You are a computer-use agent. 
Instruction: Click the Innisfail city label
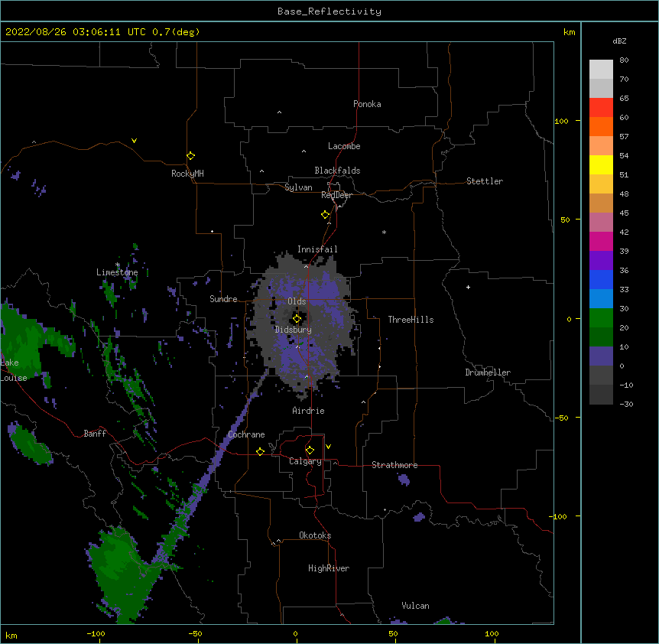[x=317, y=249]
